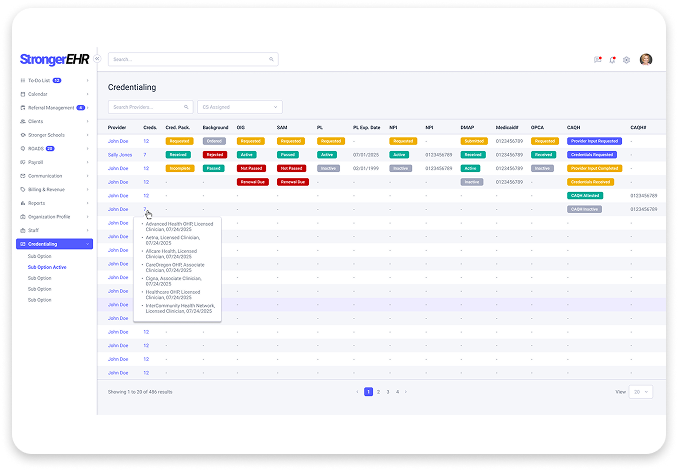Click the Payroll sidebar icon
This screenshot has height=470, width=678.
(23, 161)
